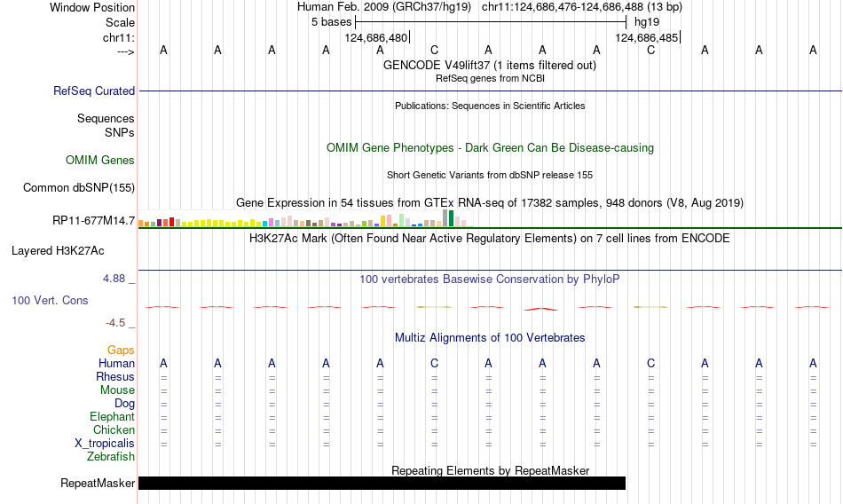Viewport: 843px width, 504px height.
Task: Click the X_tropicalis species label
Action: click(x=105, y=444)
